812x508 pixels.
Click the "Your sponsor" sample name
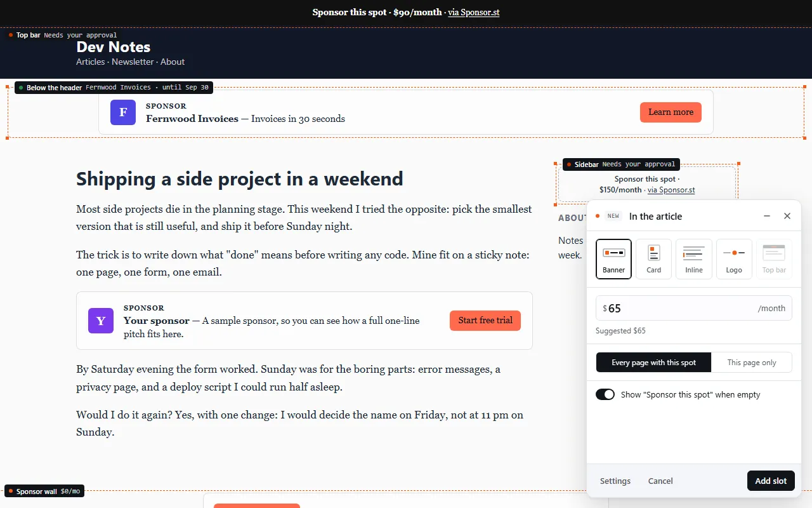click(157, 321)
